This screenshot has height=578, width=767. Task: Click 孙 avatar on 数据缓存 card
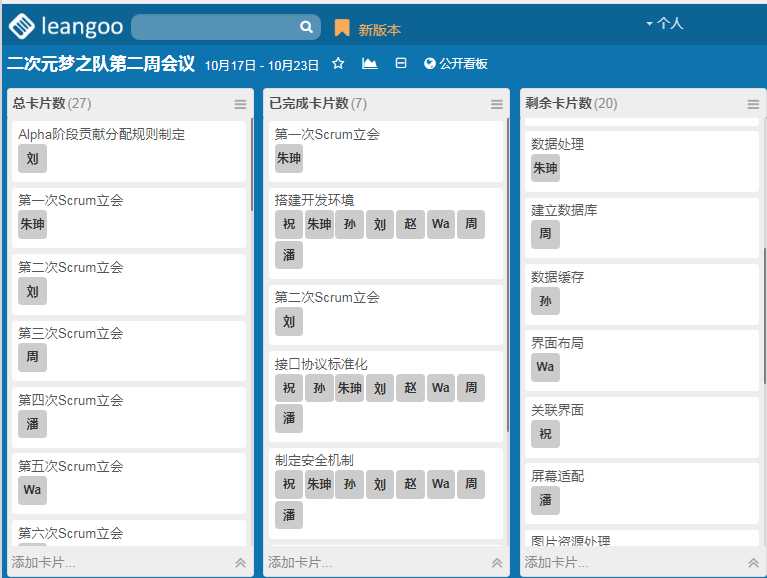545,301
